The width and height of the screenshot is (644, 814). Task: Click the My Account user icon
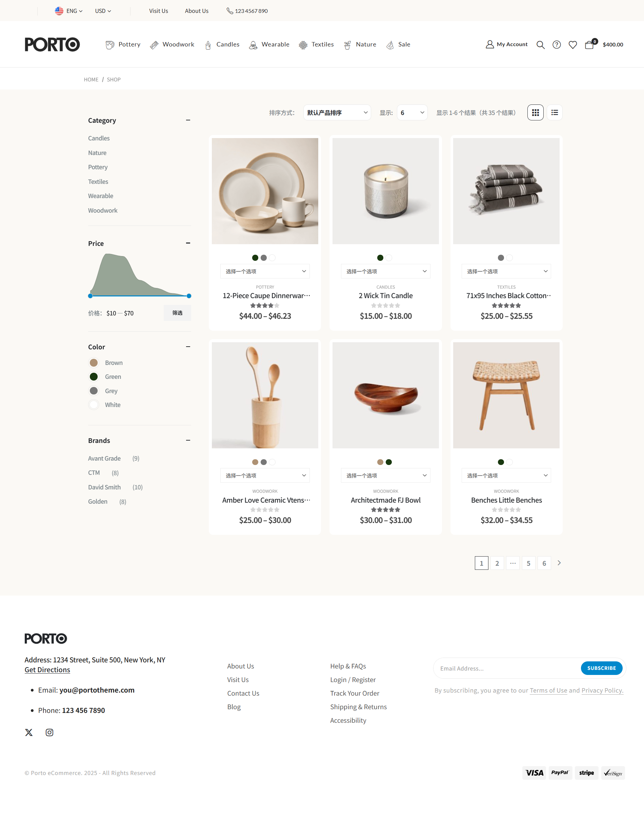pos(490,44)
